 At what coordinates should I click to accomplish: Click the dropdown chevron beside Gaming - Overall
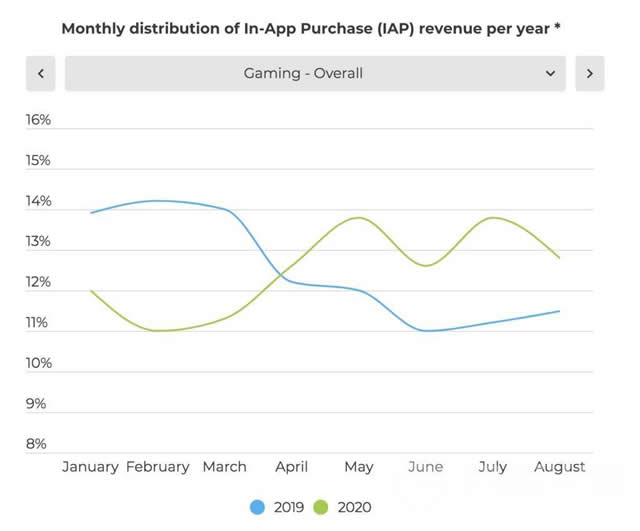pos(550,73)
